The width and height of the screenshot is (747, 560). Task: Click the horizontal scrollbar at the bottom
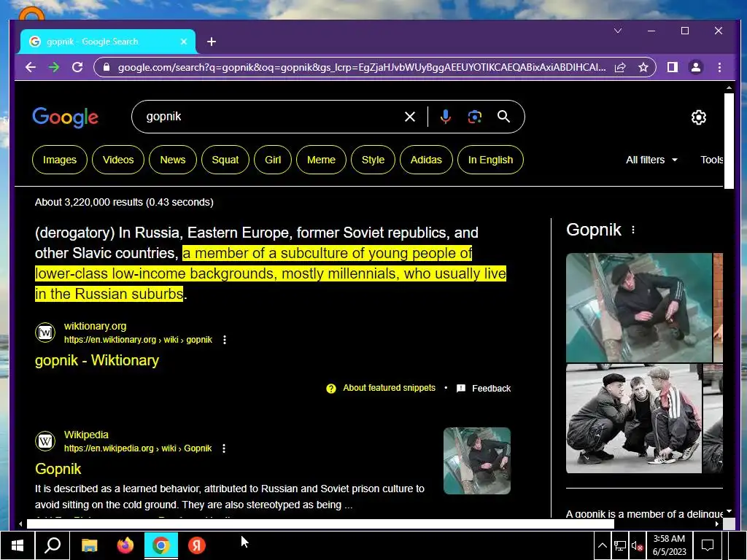tap(320, 524)
